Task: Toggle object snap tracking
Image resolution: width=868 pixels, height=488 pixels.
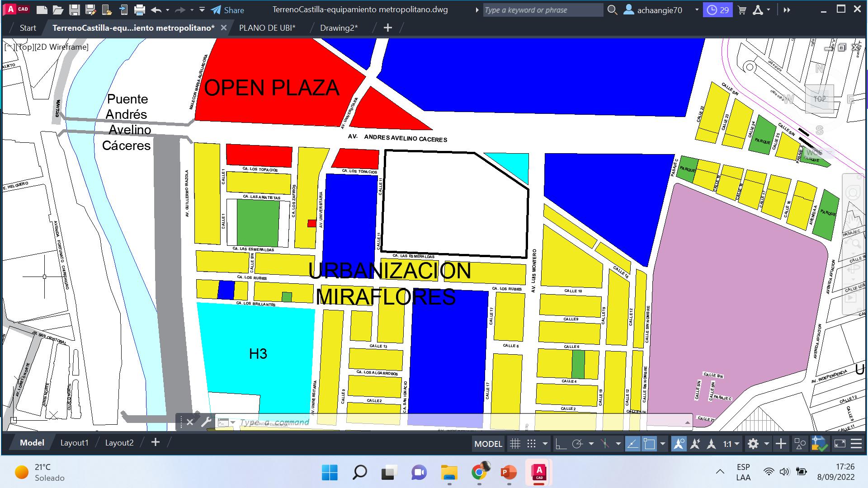Action: pyautogui.click(x=632, y=444)
